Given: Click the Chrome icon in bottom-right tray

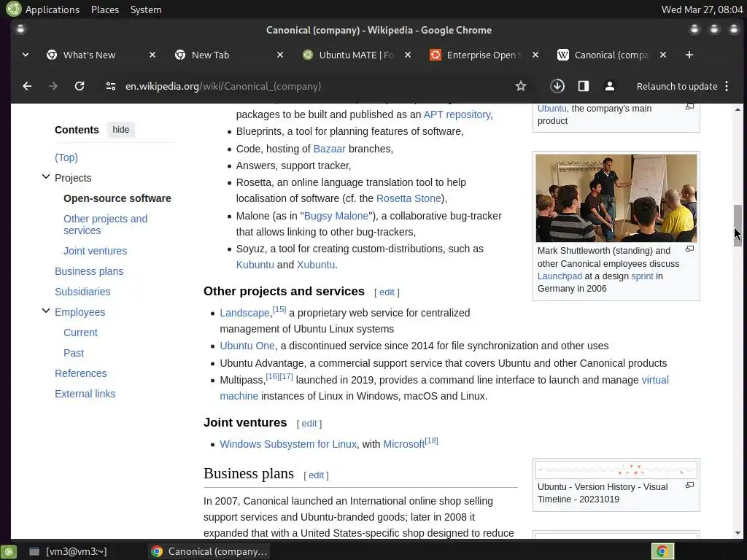Looking at the screenshot, I should [662, 551].
